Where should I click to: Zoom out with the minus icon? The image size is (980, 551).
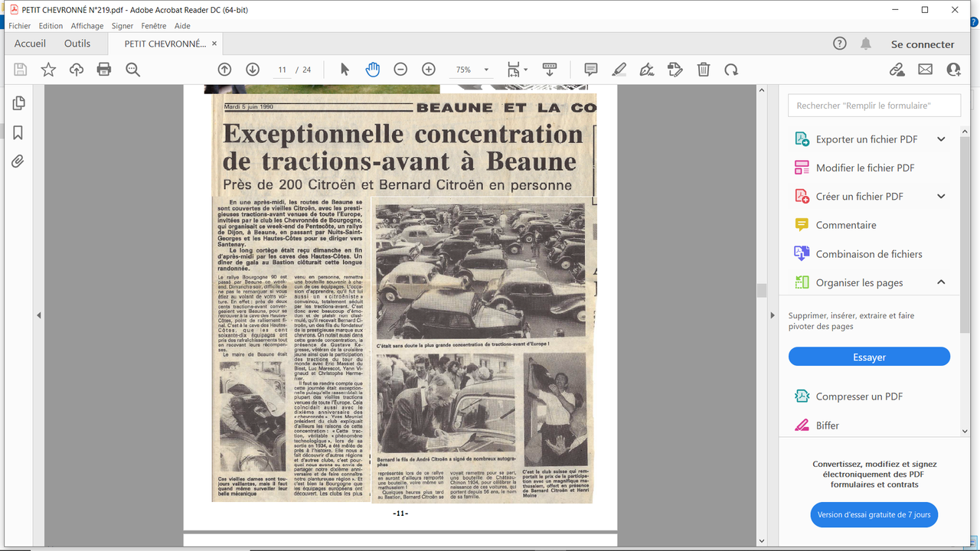click(x=400, y=70)
